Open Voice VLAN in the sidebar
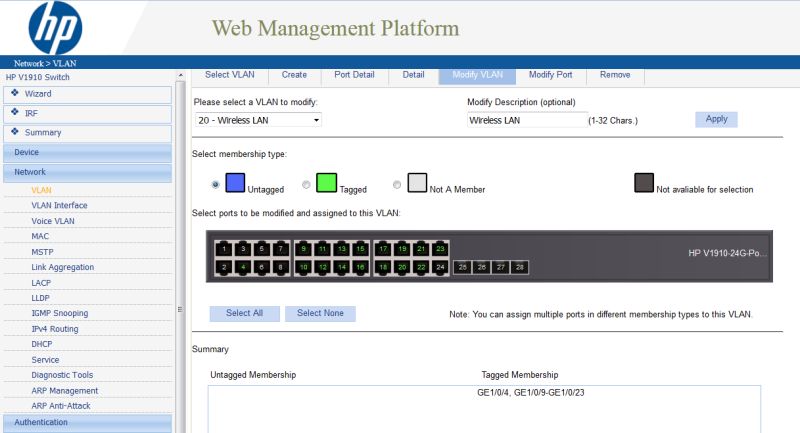The height and width of the screenshot is (433, 800). pos(53,221)
